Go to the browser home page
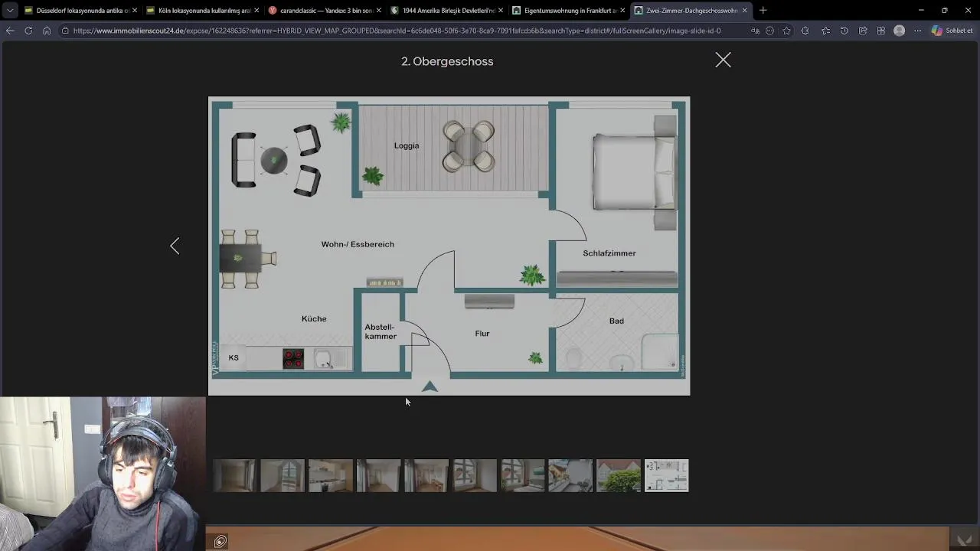Screen dimensions: 980x551 [47, 31]
